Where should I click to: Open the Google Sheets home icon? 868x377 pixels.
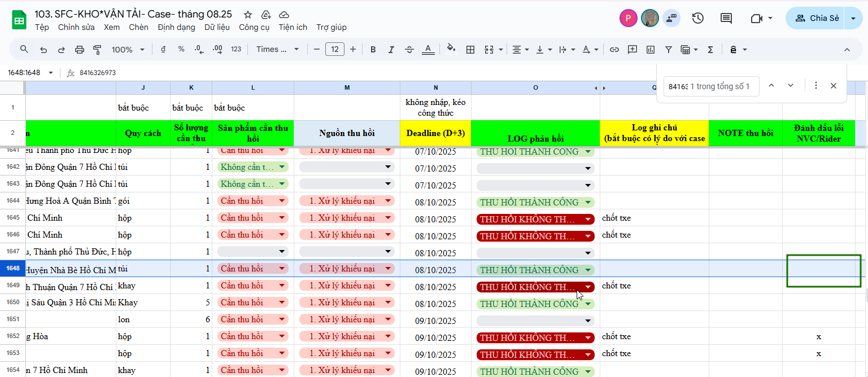coord(19,20)
